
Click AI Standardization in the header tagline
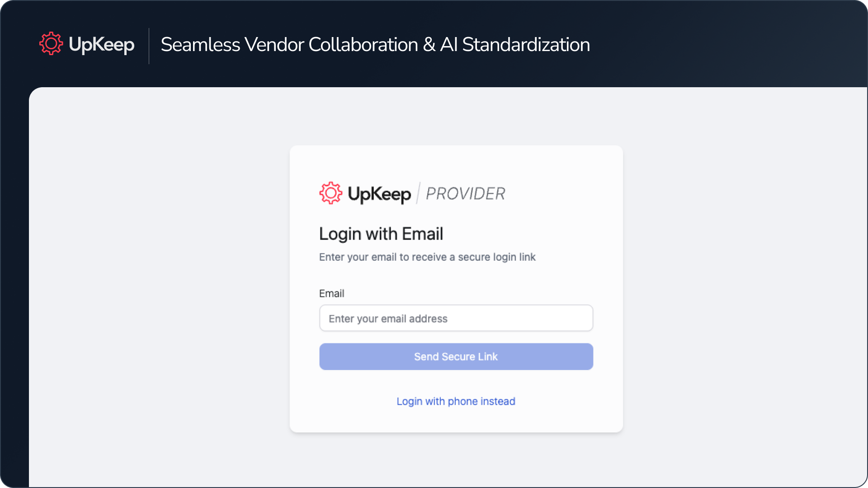515,44
